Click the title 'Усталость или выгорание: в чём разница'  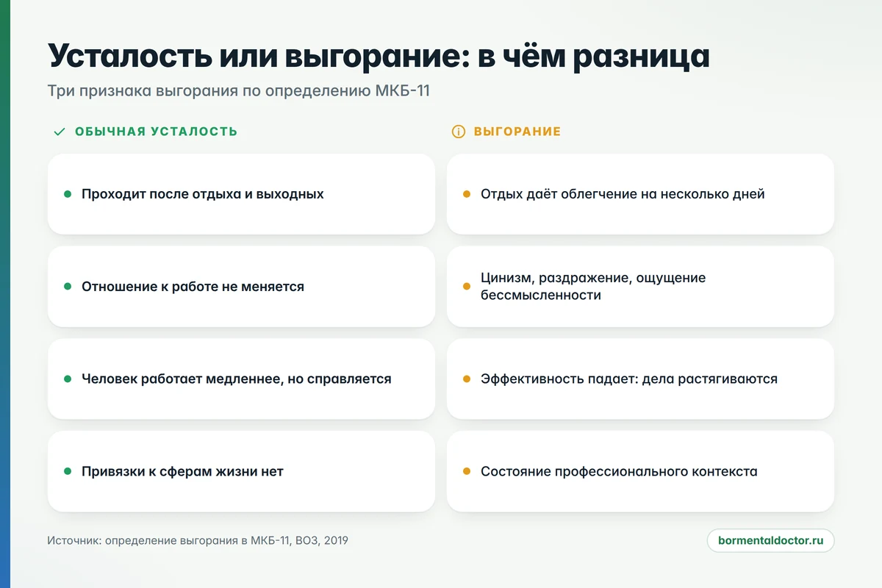click(x=379, y=56)
